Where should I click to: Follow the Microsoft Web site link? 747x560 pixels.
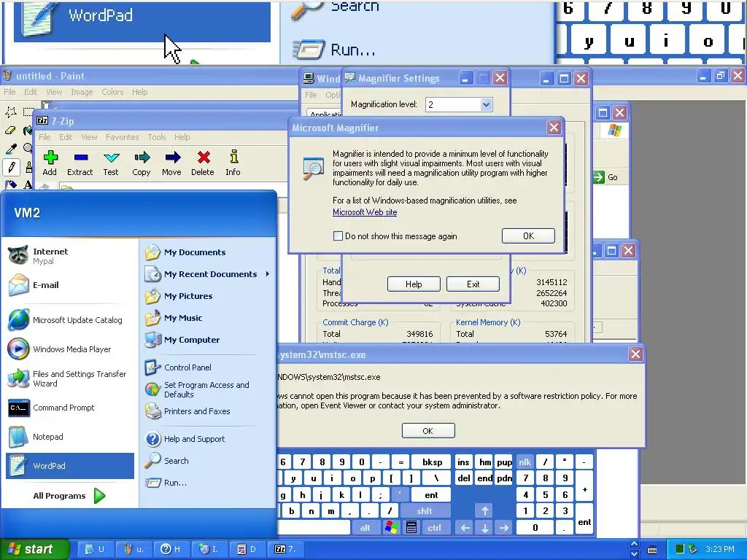pyautogui.click(x=365, y=212)
